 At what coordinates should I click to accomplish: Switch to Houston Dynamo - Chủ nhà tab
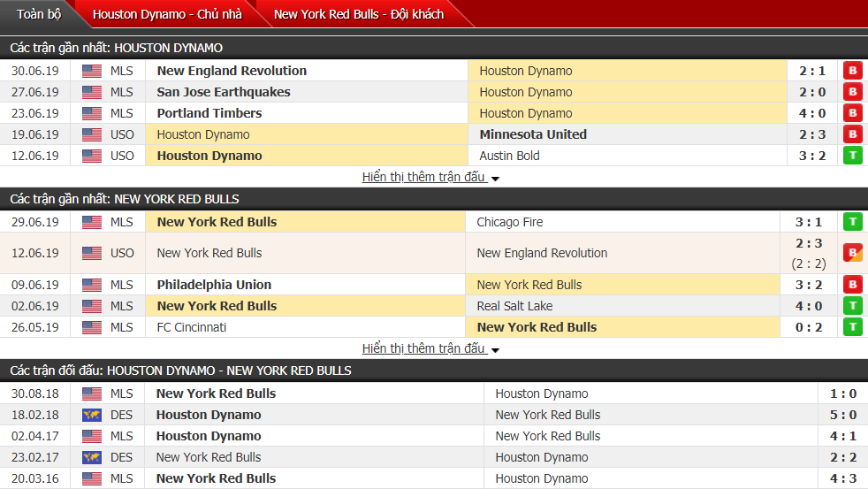tap(167, 14)
